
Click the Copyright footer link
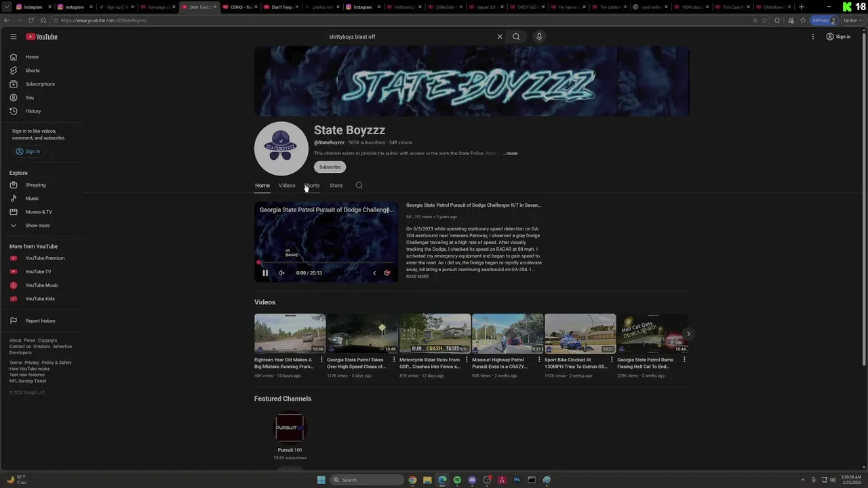(47, 340)
